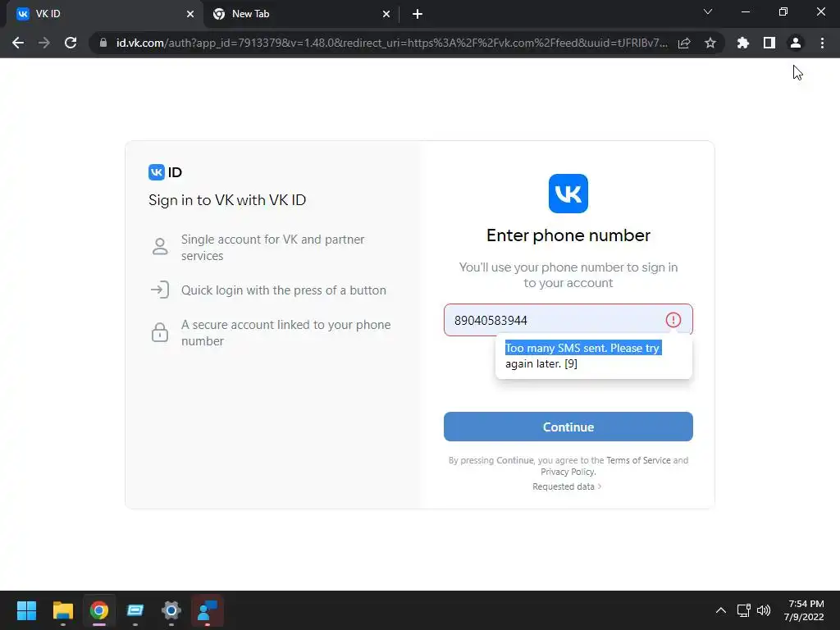Screen dimensions: 840x630
Task: Open the Privacy Policy link
Action: click(568, 472)
